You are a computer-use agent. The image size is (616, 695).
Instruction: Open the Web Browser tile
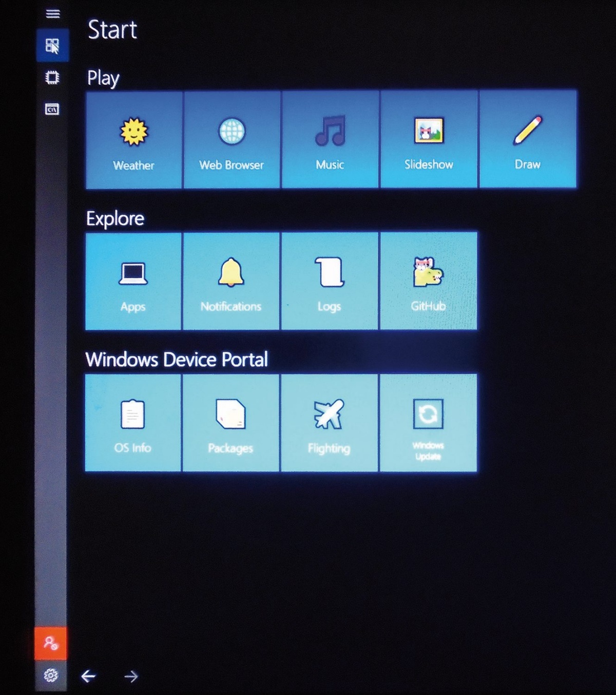point(232,140)
